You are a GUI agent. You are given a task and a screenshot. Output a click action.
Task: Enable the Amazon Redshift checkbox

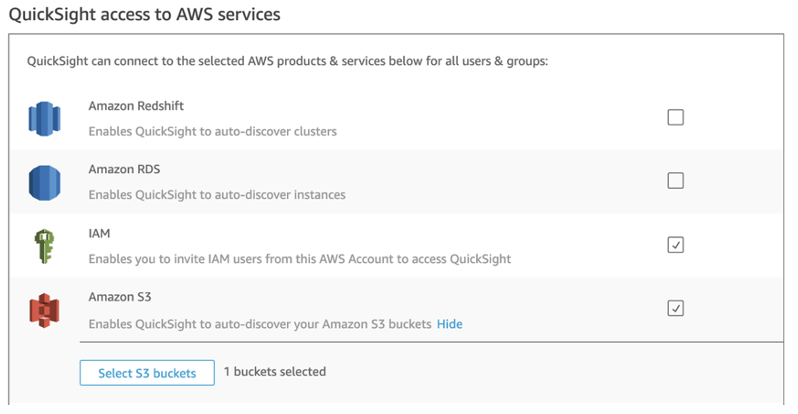pyautogui.click(x=675, y=118)
